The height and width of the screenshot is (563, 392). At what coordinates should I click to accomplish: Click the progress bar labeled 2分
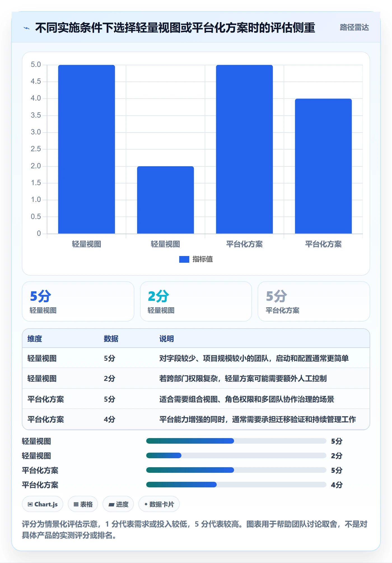pyautogui.click(x=236, y=455)
